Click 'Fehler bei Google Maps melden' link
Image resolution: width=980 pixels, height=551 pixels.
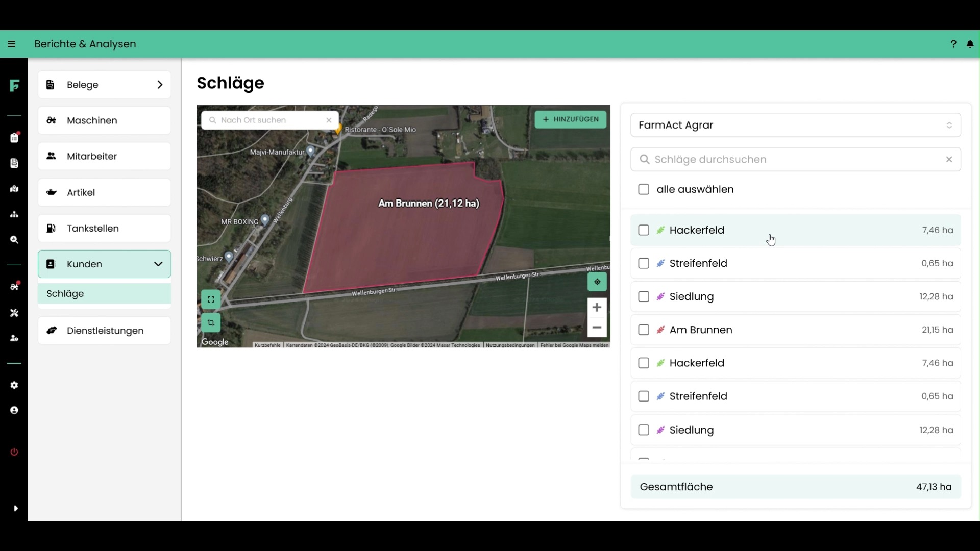pyautogui.click(x=574, y=345)
